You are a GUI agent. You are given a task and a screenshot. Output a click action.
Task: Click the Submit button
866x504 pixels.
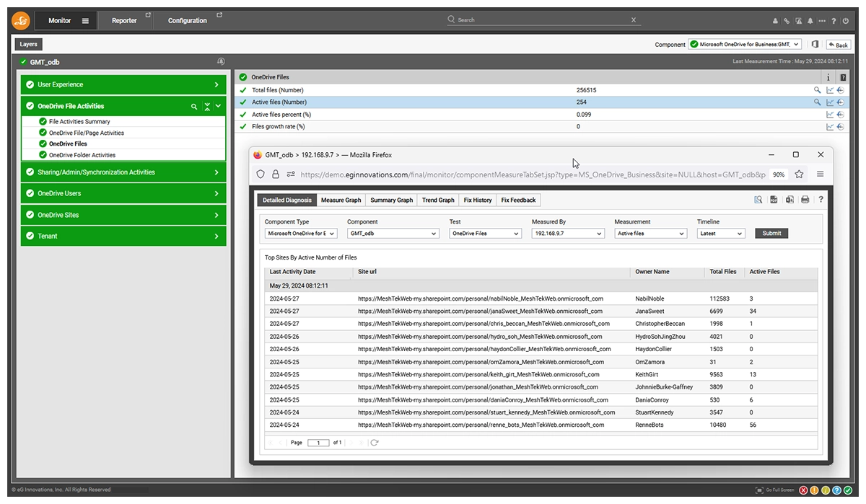(771, 234)
